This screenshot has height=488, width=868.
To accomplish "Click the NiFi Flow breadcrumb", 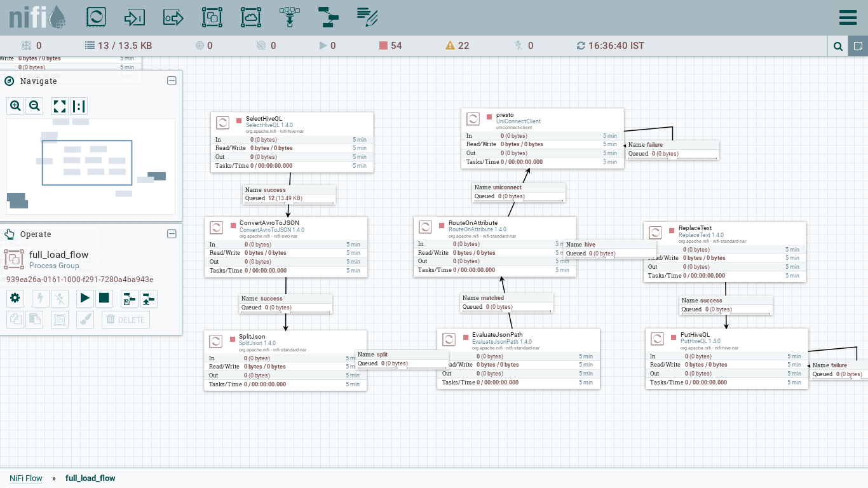I will [25, 478].
